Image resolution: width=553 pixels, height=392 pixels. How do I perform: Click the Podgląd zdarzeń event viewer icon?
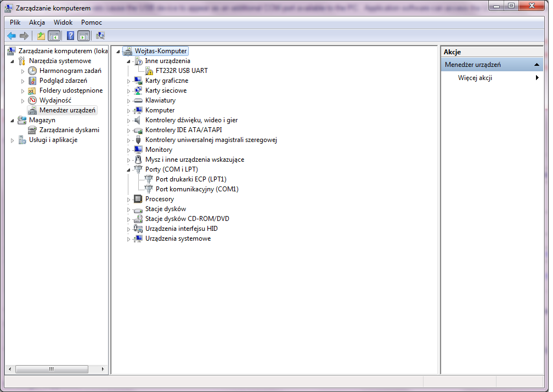pyautogui.click(x=32, y=81)
